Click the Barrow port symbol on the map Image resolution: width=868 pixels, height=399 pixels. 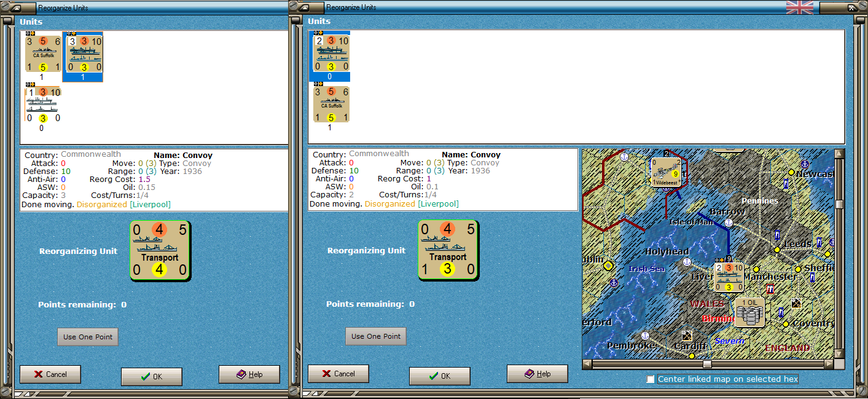point(729,223)
